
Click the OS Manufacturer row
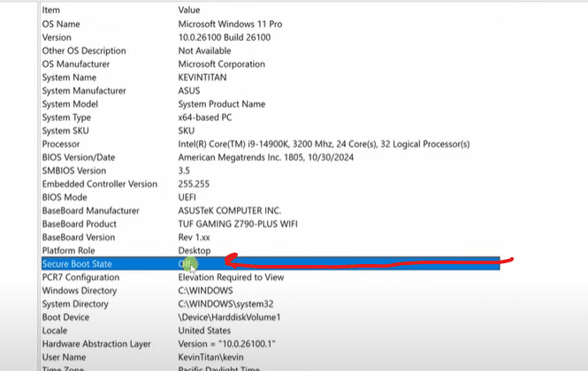pyautogui.click(x=78, y=64)
